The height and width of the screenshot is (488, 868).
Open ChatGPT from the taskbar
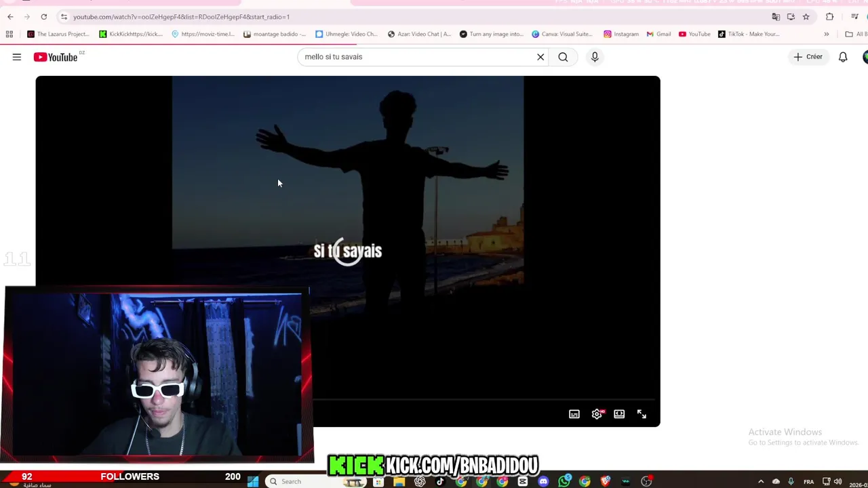tap(420, 481)
